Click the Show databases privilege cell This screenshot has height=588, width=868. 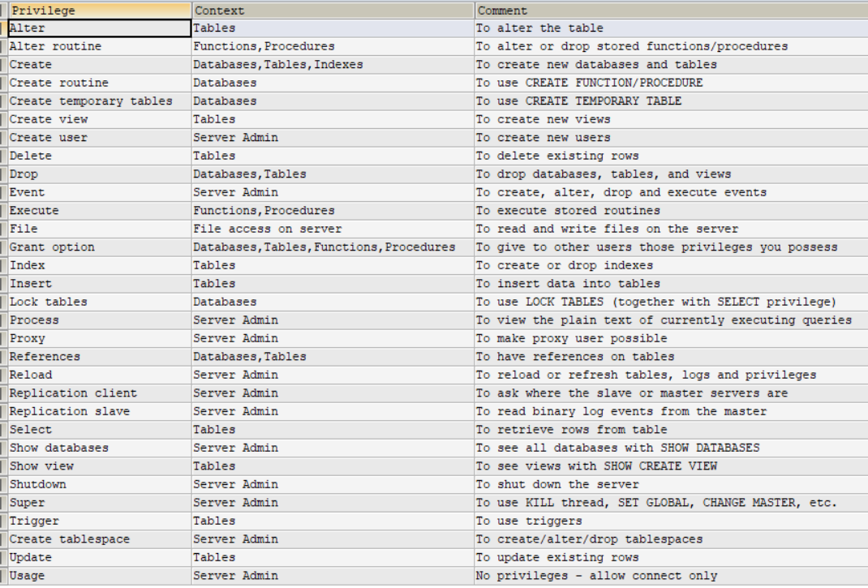coord(99,448)
